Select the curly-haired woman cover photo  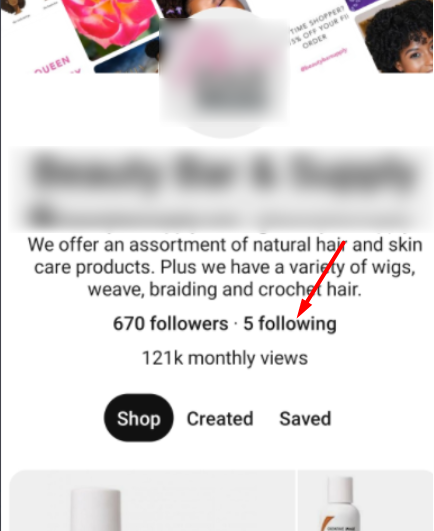[x=396, y=37]
